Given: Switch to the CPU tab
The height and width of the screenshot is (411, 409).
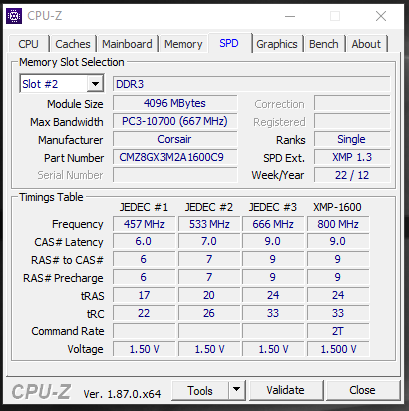Looking at the screenshot, I should tap(29, 44).
